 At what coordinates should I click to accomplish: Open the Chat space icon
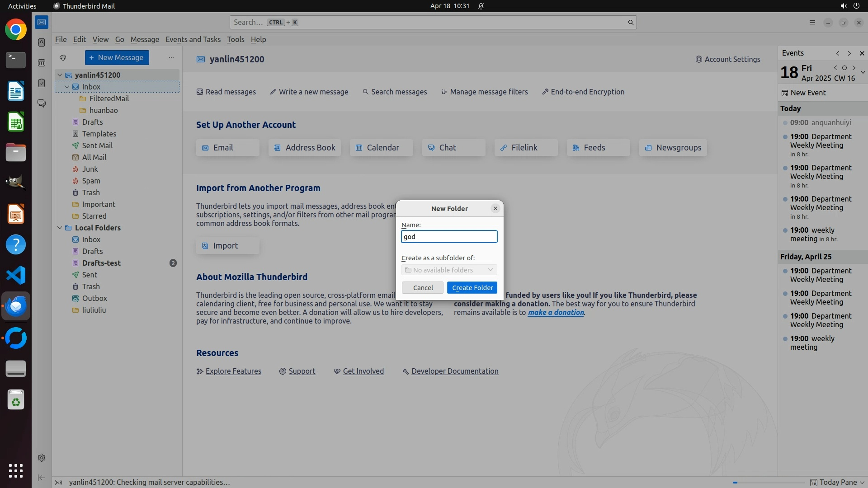click(42, 103)
